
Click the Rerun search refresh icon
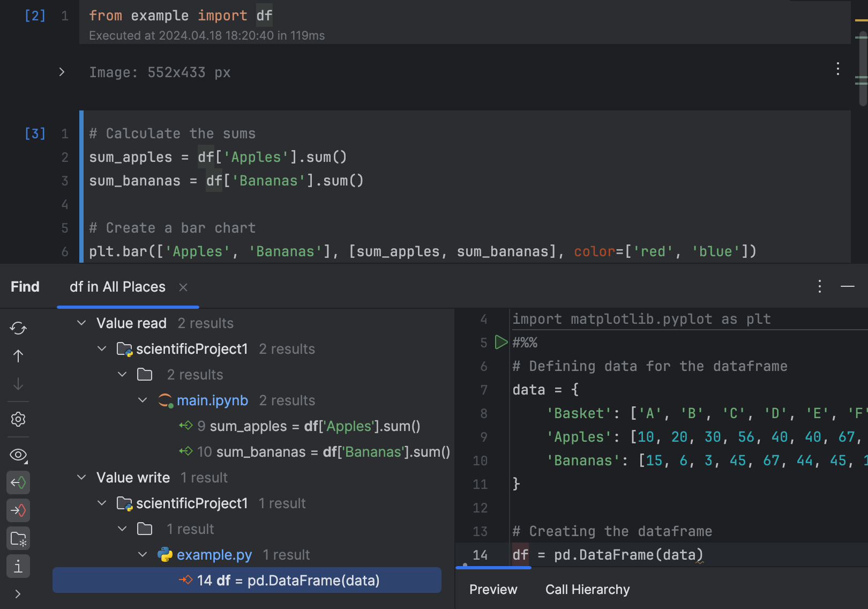click(x=18, y=328)
